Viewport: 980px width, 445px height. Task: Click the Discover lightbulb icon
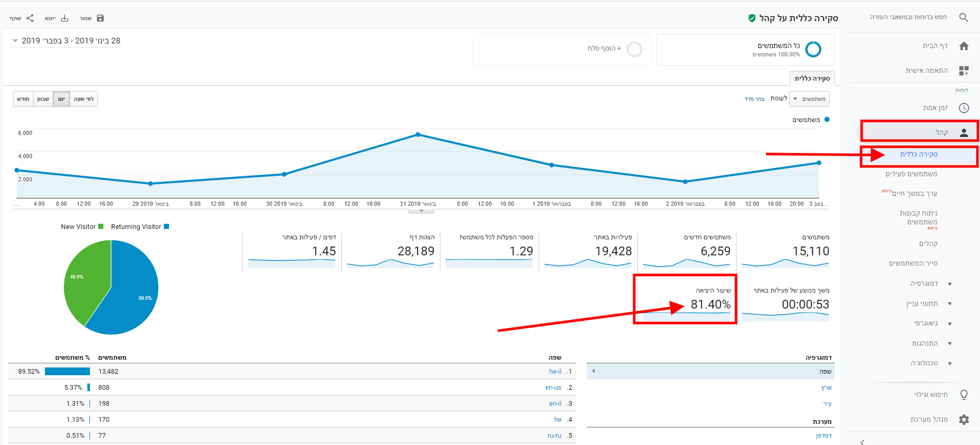tap(963, 394)
